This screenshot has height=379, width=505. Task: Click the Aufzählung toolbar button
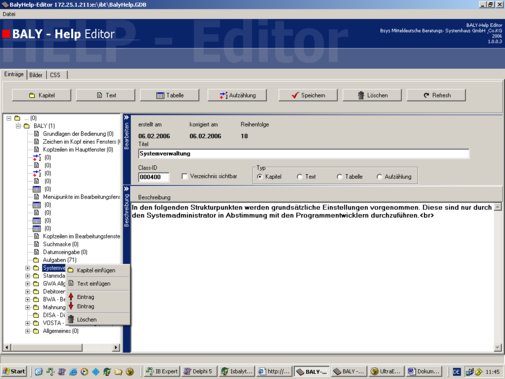pyautogui.click(x=237, y=95)
